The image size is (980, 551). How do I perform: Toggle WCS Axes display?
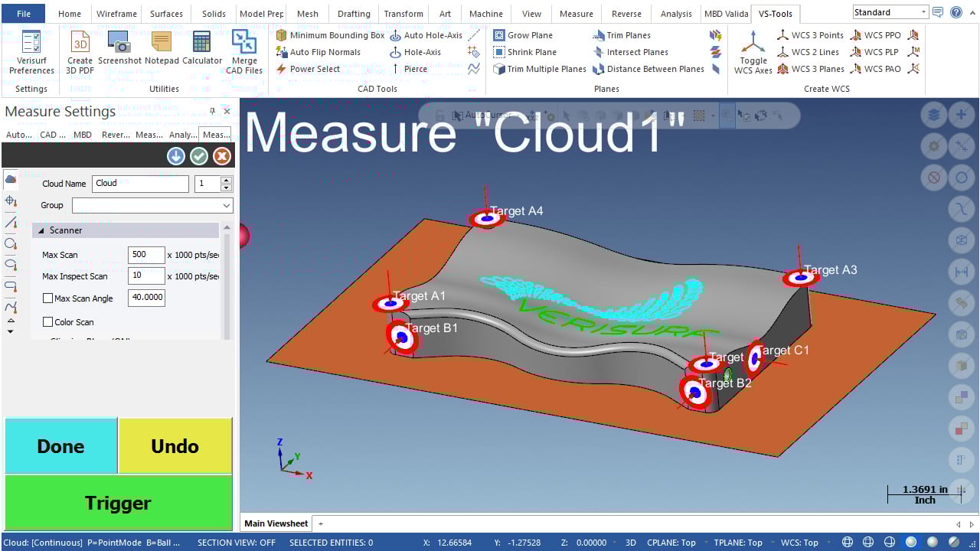(x=753, y=52)
